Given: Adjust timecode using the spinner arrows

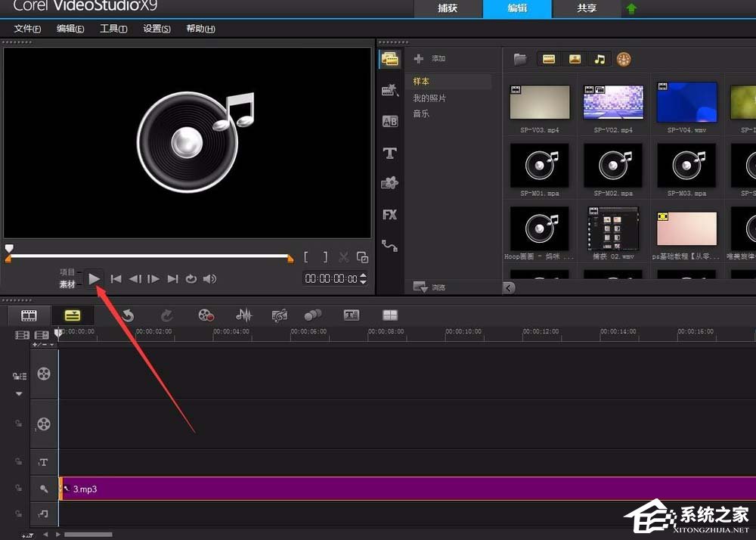Looking at the screenshot, I should (363, 278).
